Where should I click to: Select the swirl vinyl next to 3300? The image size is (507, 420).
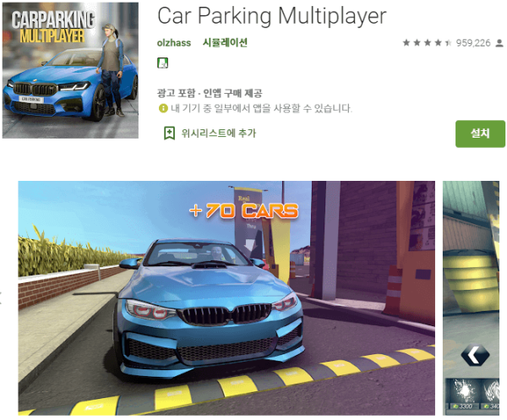click(491, 395)
